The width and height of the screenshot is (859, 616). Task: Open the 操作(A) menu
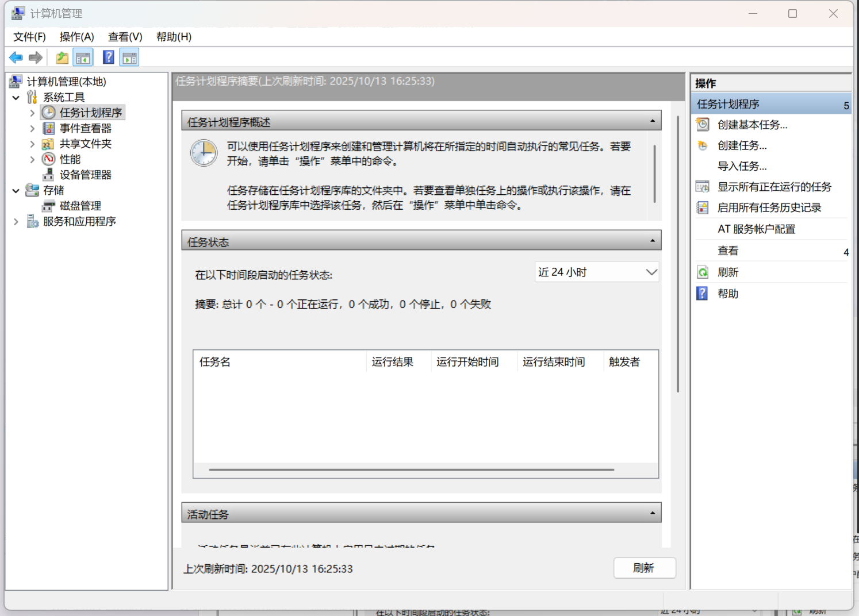(x=76, y=37)
